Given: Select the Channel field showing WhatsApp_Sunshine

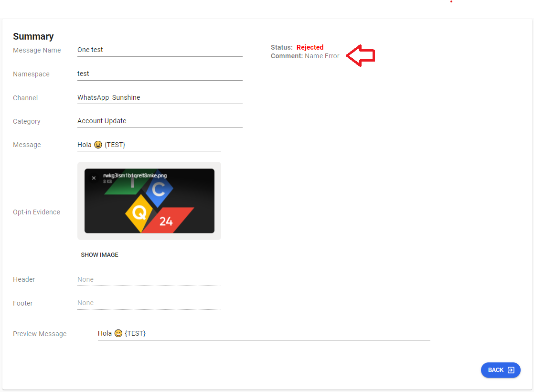Looking at the screenshot, I should (160, 97).
